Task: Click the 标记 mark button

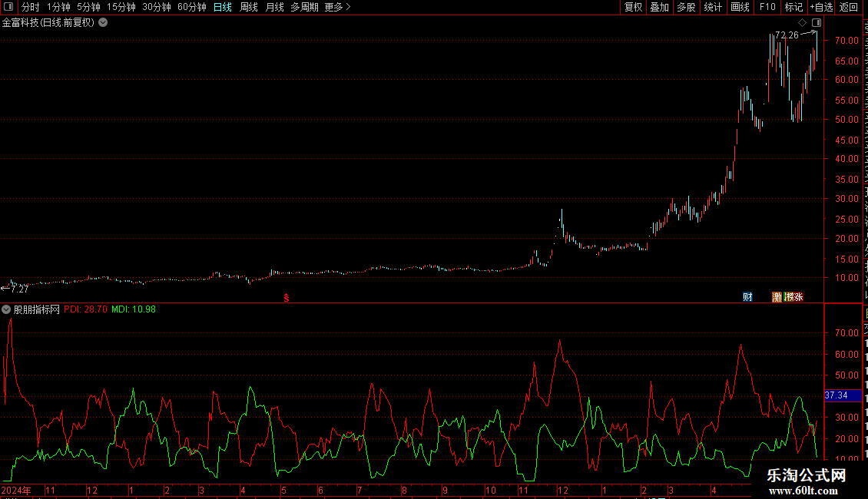Action: (x=793, y=7)
